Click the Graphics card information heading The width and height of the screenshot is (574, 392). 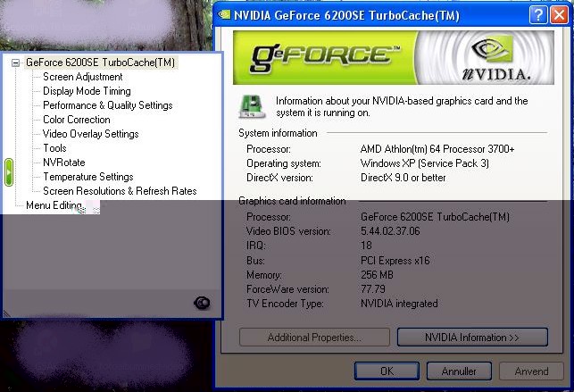tap(292, 201)
